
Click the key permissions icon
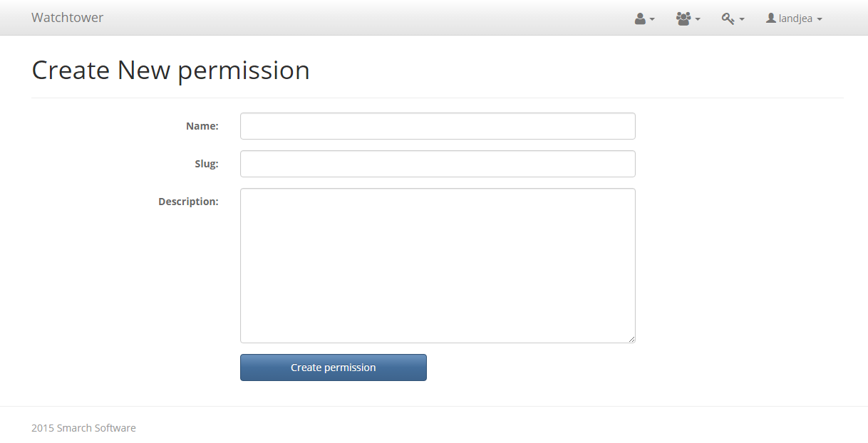pos(728,19)
